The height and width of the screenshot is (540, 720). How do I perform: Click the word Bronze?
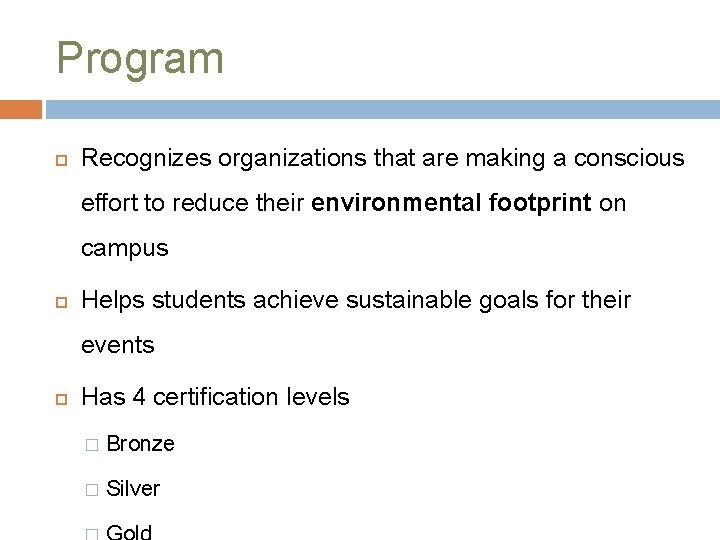(x=141, y=444)
